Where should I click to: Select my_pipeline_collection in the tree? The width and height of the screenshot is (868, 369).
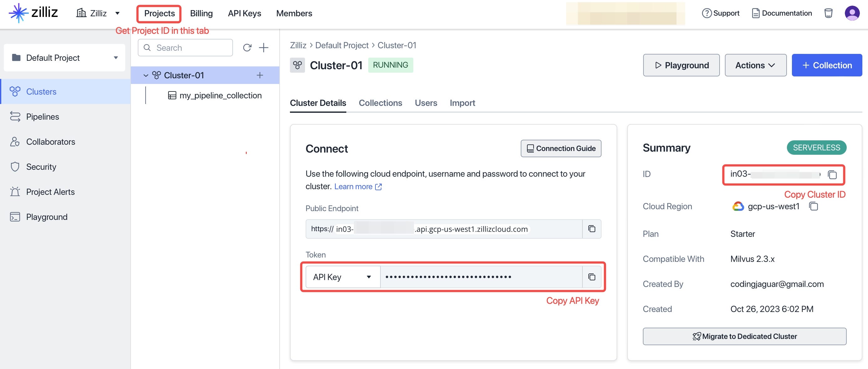pyautogui.click(x=220, y=95)
